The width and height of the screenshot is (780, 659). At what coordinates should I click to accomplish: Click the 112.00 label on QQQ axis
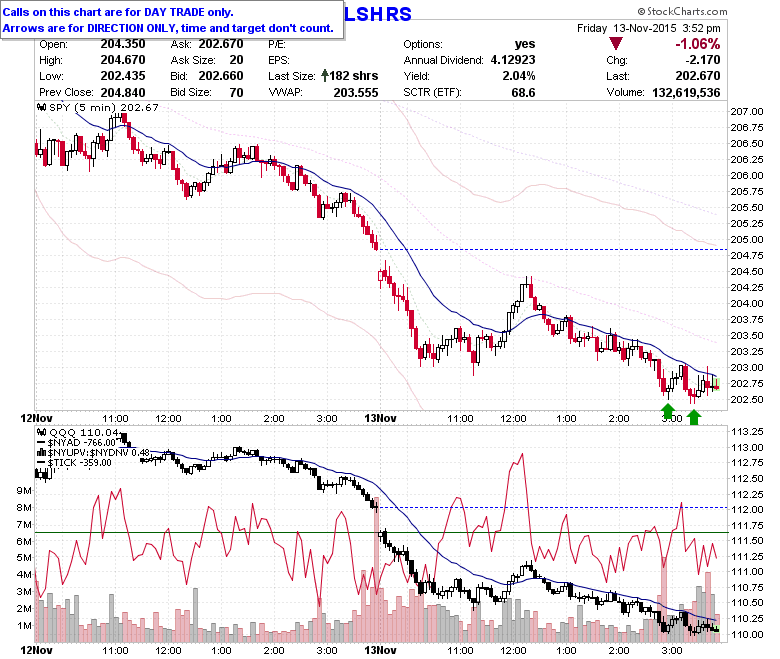[747, 509]
